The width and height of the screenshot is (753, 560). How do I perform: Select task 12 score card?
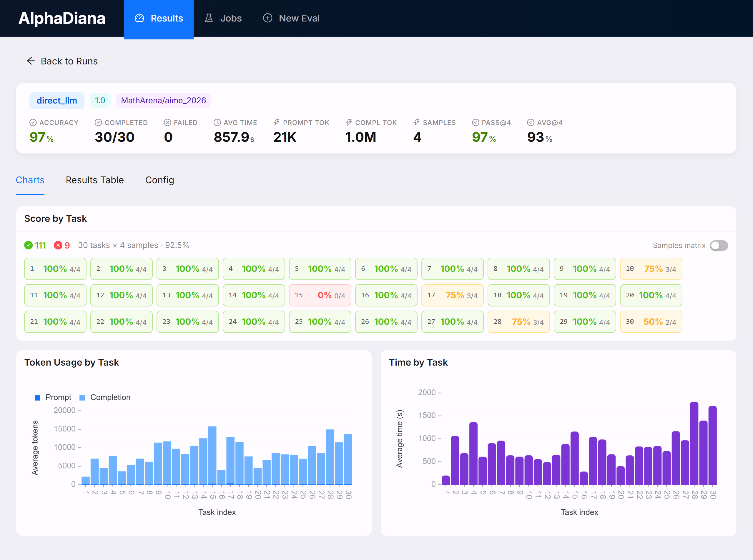click(122, 295)
